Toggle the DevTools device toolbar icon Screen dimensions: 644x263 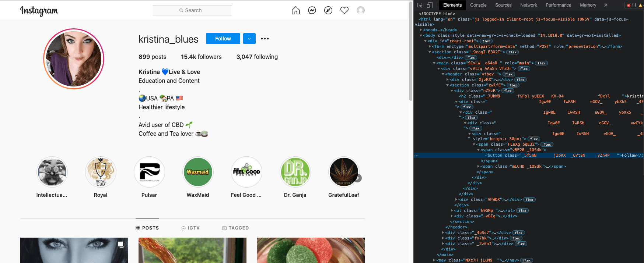pos(430,5)
